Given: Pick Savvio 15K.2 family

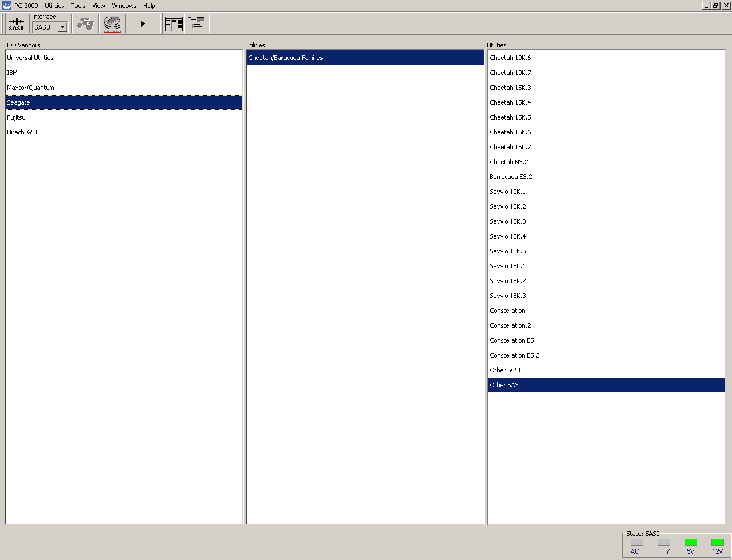Looking at the screenshot, I should (607, 281).
